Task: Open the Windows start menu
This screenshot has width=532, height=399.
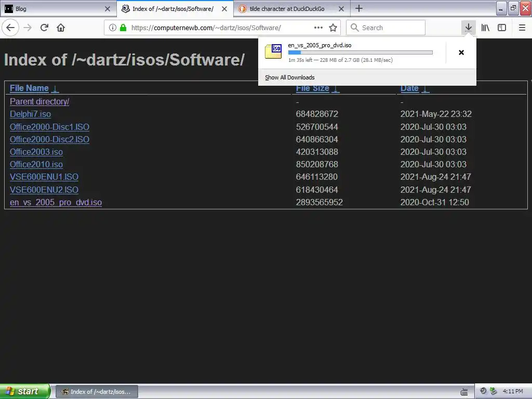Action: 25,391
